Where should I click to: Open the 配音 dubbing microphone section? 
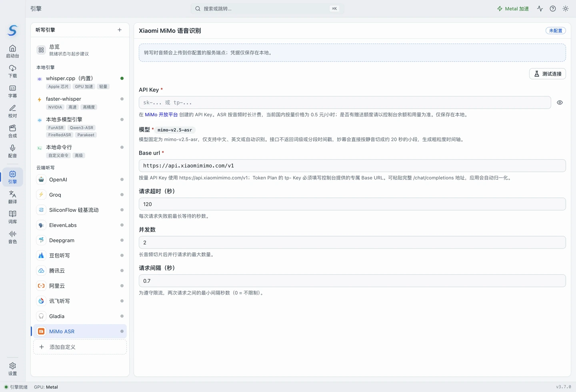pyautogui.click(x=12, y=151)
